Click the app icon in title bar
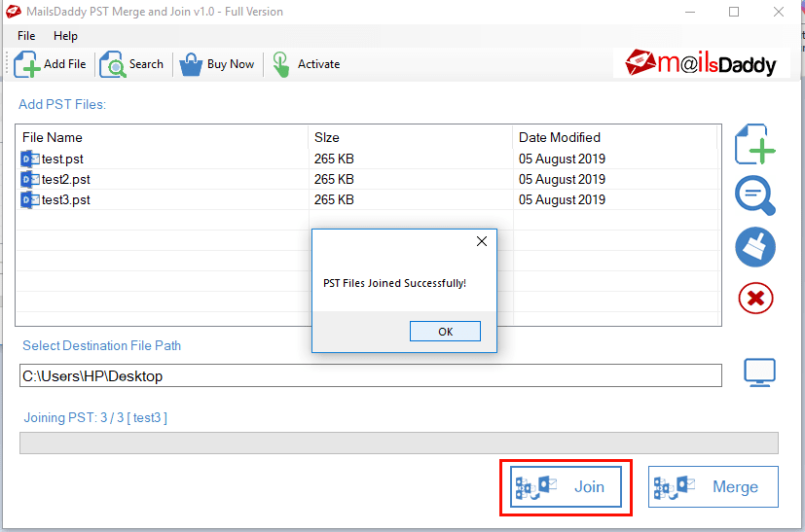The height and width of the screenshot is (532, 805). coord(14,12)
